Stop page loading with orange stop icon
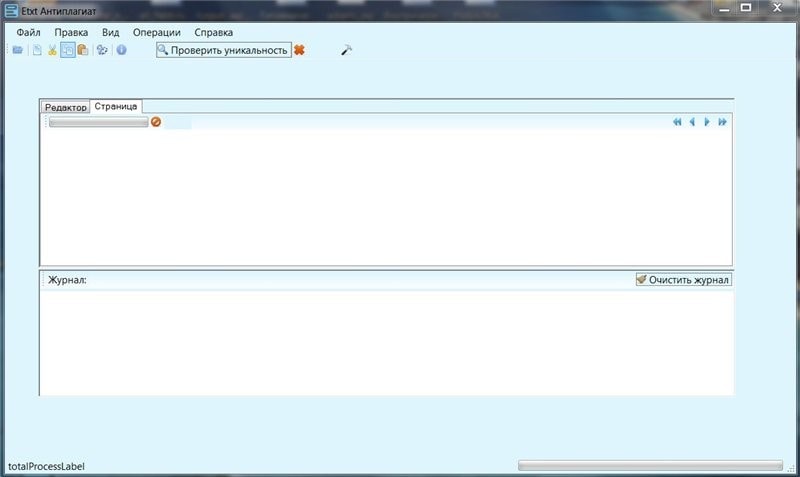 tap(156, 122)
